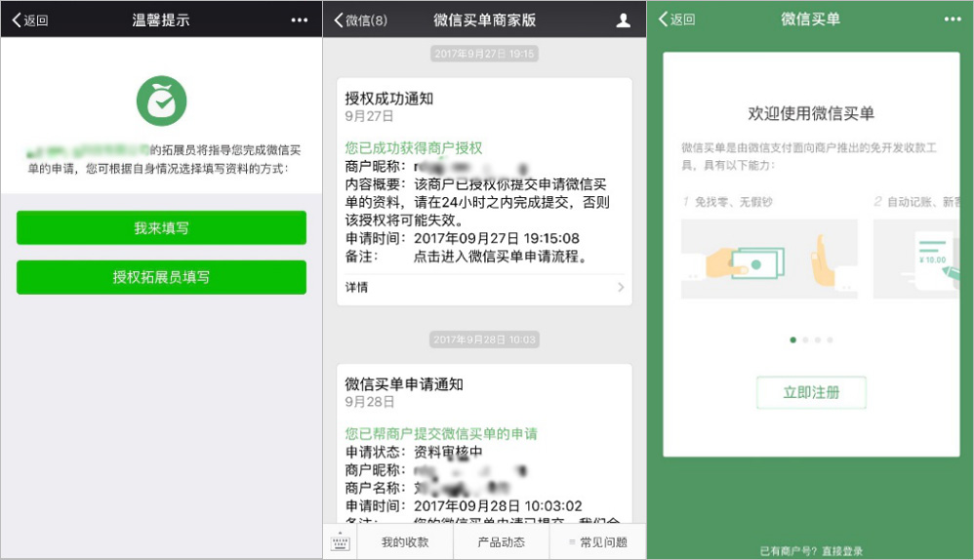Go back to 微信(8) chat list
This screenshot has width=974, height=560.
click(360, 20)
